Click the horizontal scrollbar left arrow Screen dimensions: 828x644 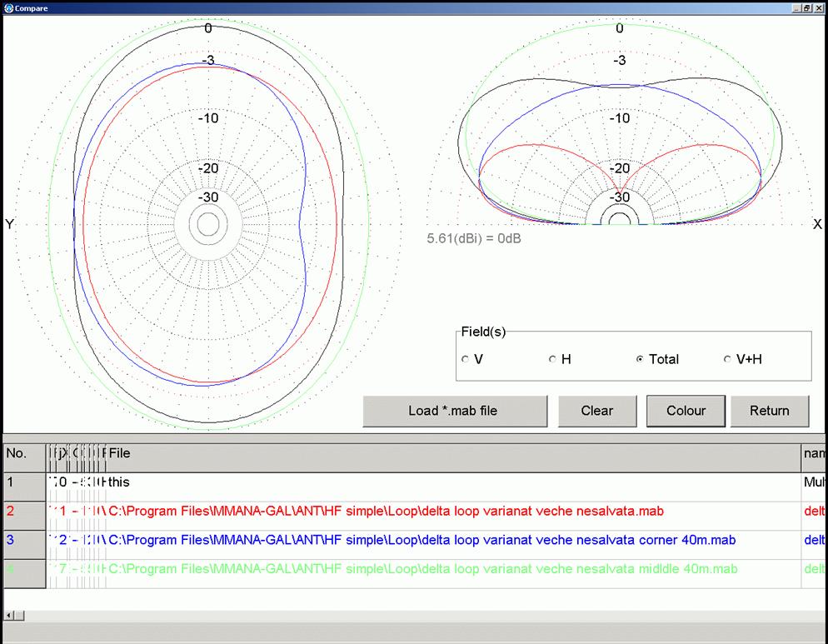click(9, 616)
